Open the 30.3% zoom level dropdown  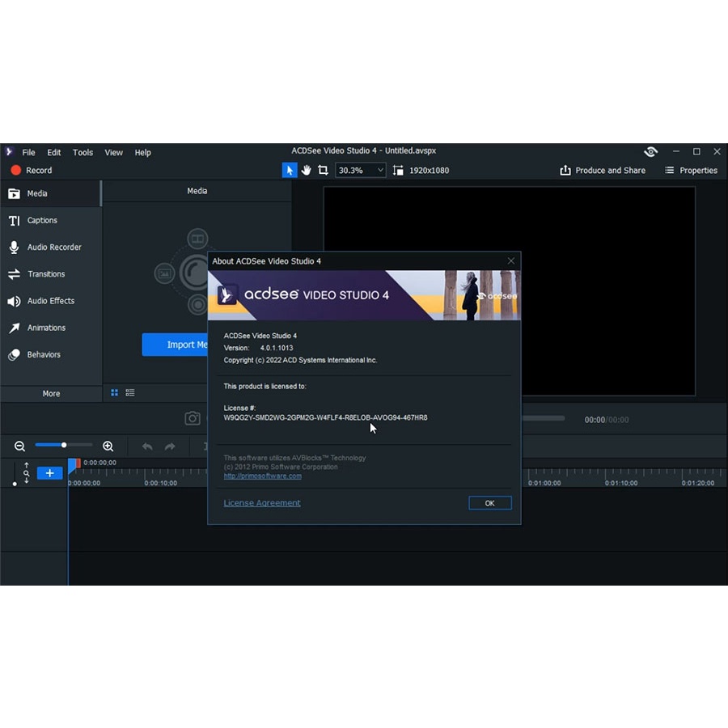click(x=361, y=170)
